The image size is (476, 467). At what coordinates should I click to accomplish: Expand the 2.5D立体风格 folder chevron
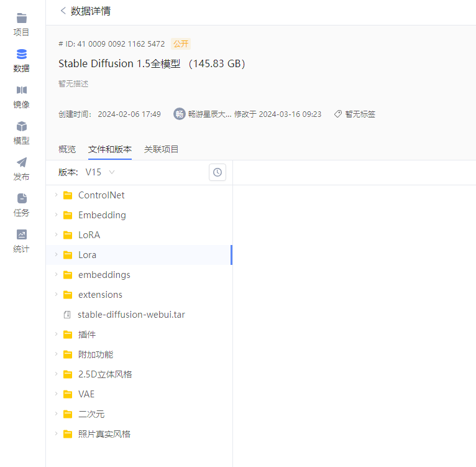tap(56, 374)
